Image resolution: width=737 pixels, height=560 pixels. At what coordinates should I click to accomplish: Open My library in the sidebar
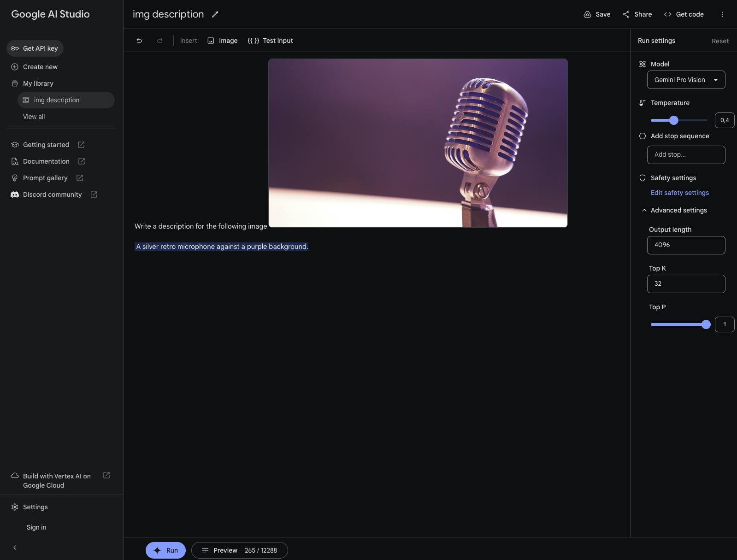[32, 83]
